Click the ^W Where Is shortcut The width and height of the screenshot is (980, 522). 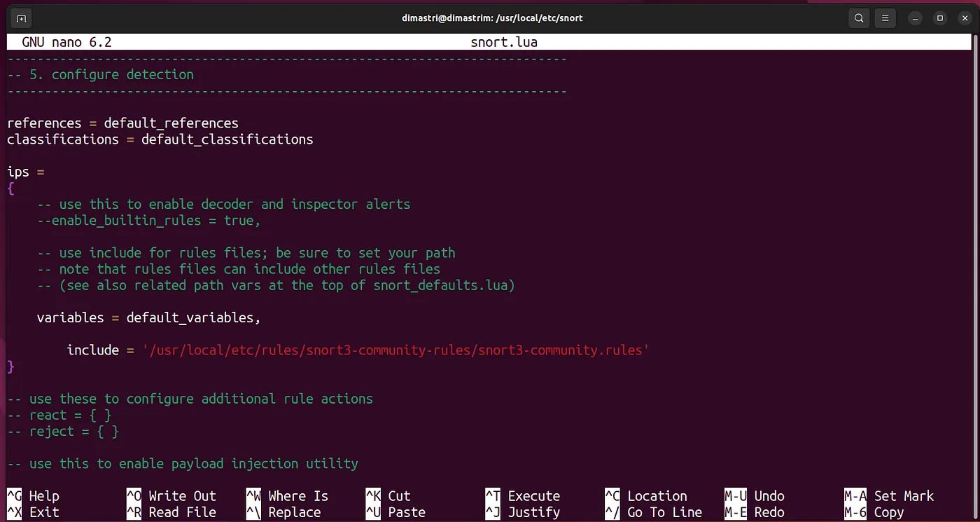click(287, 496)
